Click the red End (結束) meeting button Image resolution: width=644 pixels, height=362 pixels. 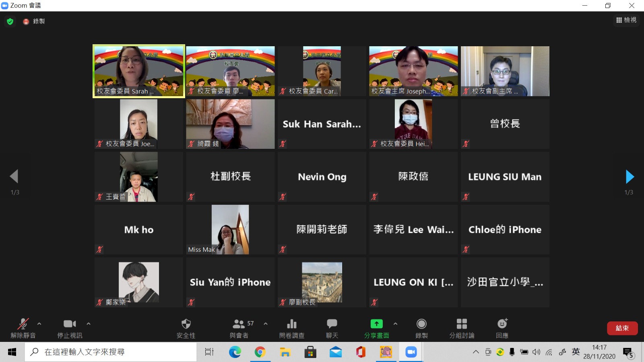[622, 328]
